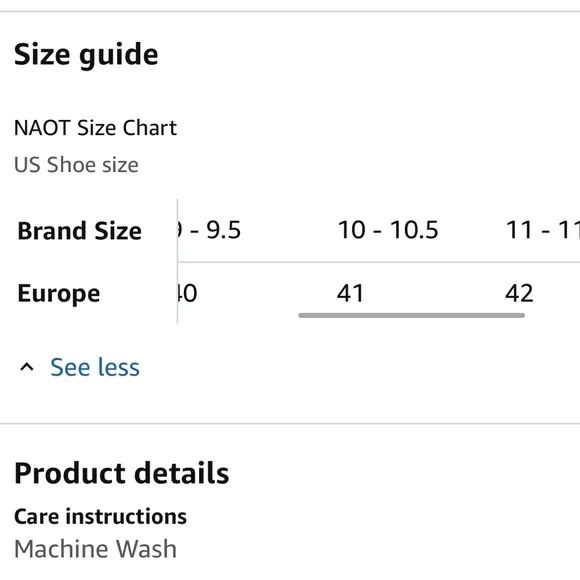
Task: Select the Europe 42 size cell
Action: [x=519, y=293]
